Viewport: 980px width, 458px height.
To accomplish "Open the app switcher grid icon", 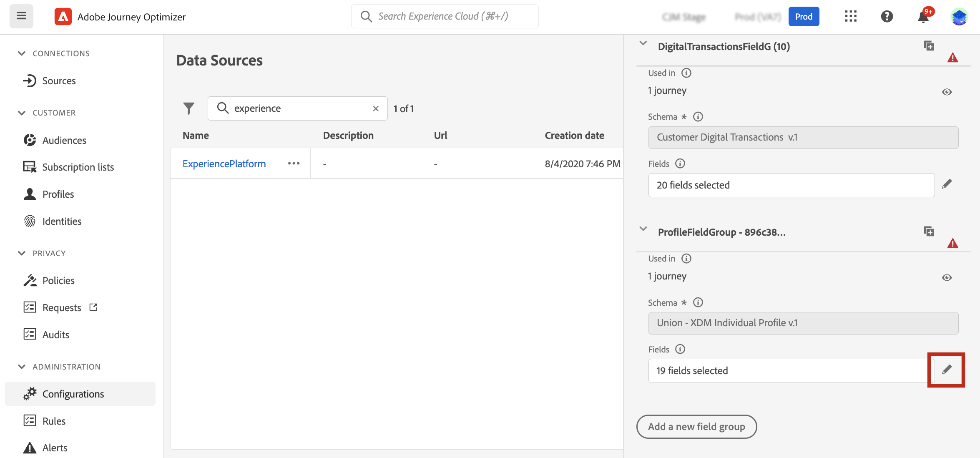I will point(850,16).
